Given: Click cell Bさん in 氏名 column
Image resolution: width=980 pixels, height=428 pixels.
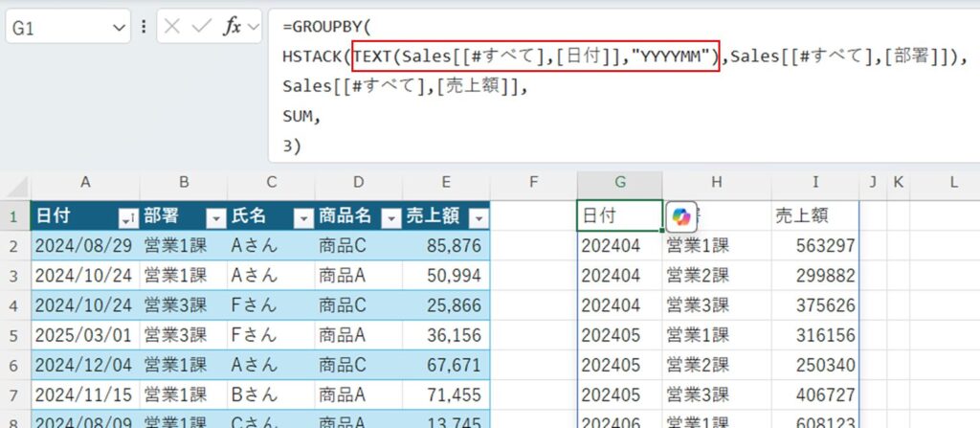Looking at the screenshot, I should click(x=271, y=394).
